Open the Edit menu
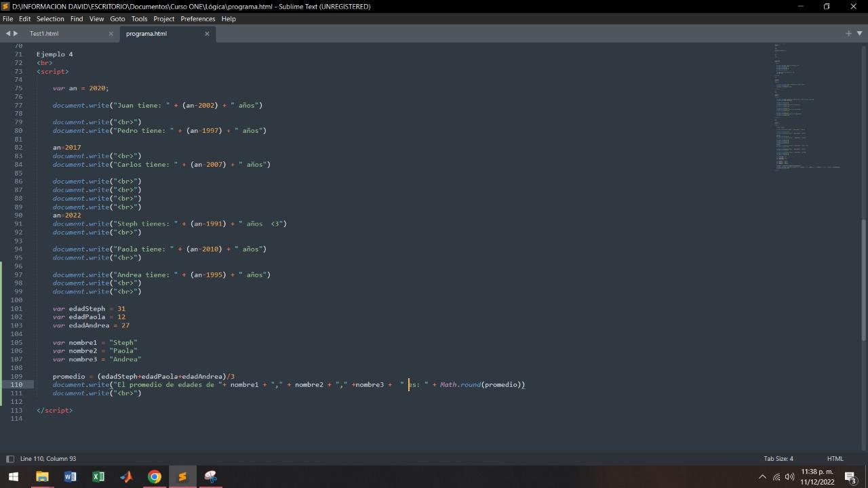Image resolution: width=868 pixels, height=488 pixels. [24, 18]
